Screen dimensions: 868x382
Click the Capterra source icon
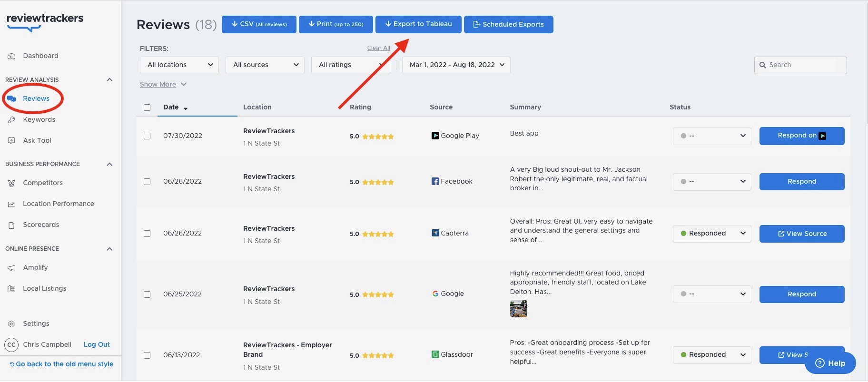coord(435,233)
